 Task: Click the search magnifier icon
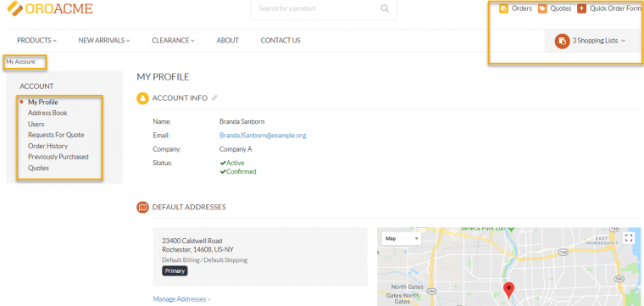(385, 8)
